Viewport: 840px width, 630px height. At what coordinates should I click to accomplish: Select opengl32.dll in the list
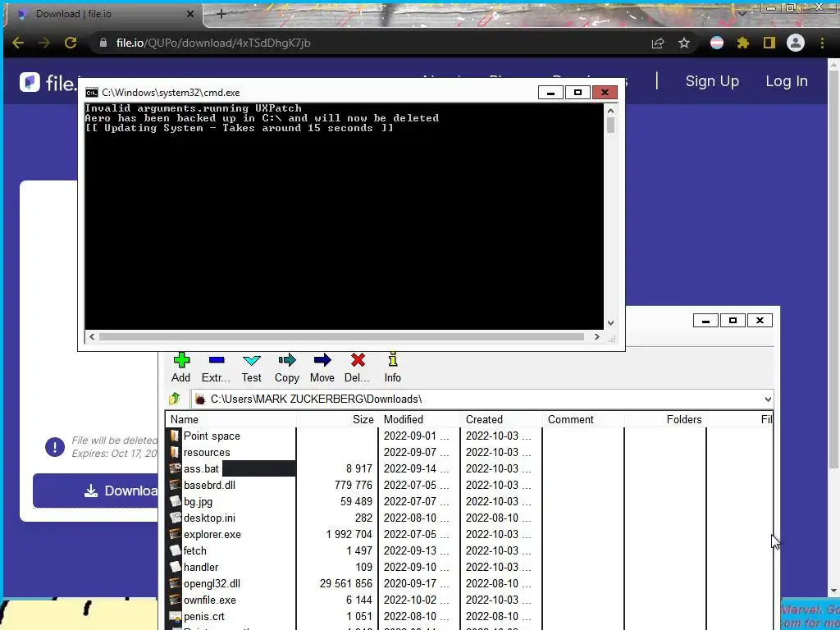[212, 584]
